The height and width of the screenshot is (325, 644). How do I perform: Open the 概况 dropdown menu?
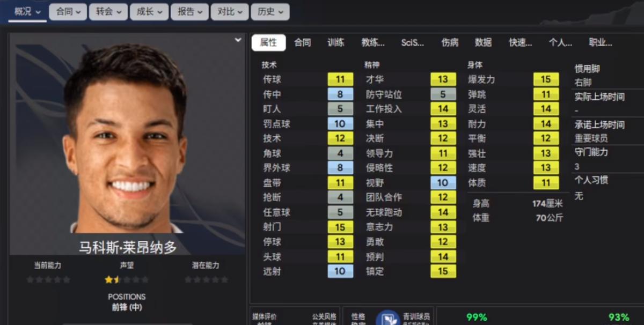pyautogui.click(x=27, y=12)
